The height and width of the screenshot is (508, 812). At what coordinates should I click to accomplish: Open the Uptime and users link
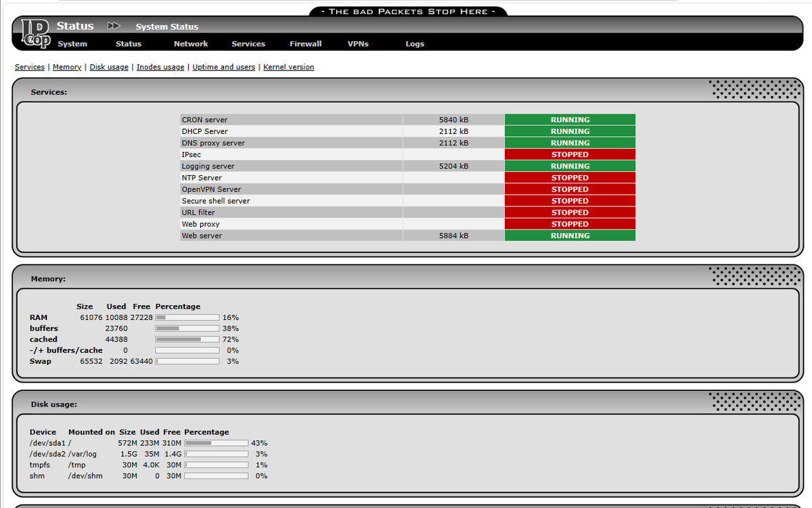coord(224,68)
